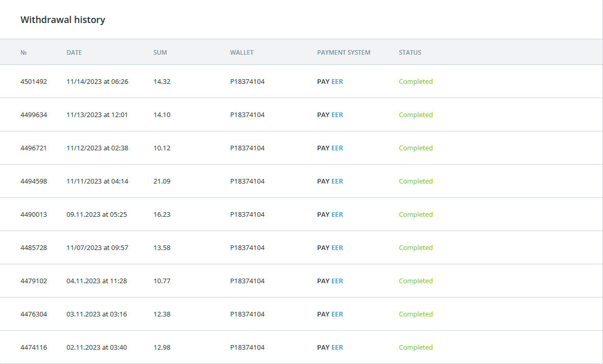Viewport: 603px width, 364px height.
Task: Click the № column header
Action: [x=24, y=53]
